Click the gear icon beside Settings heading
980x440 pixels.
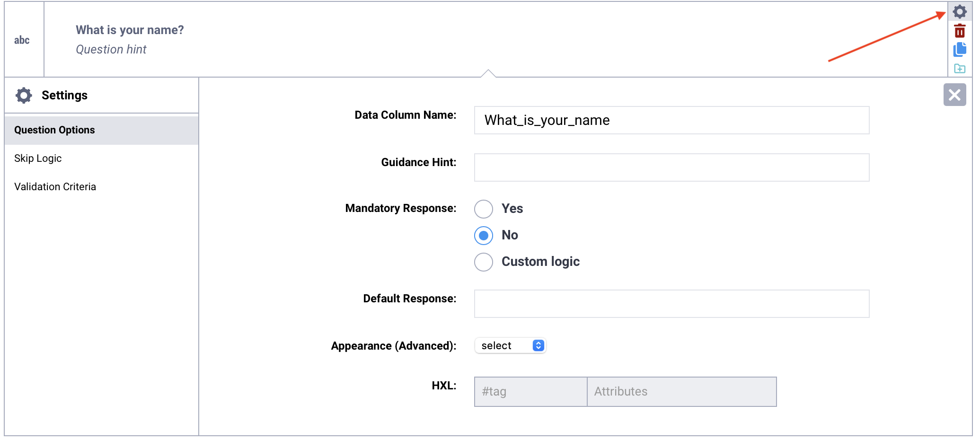(x=23, y=95)
